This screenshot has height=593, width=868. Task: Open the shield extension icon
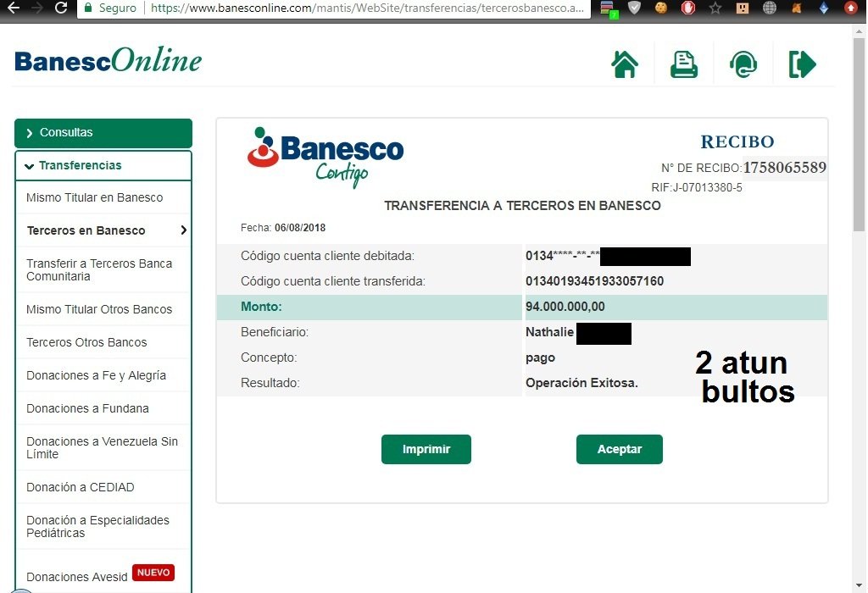634,8
